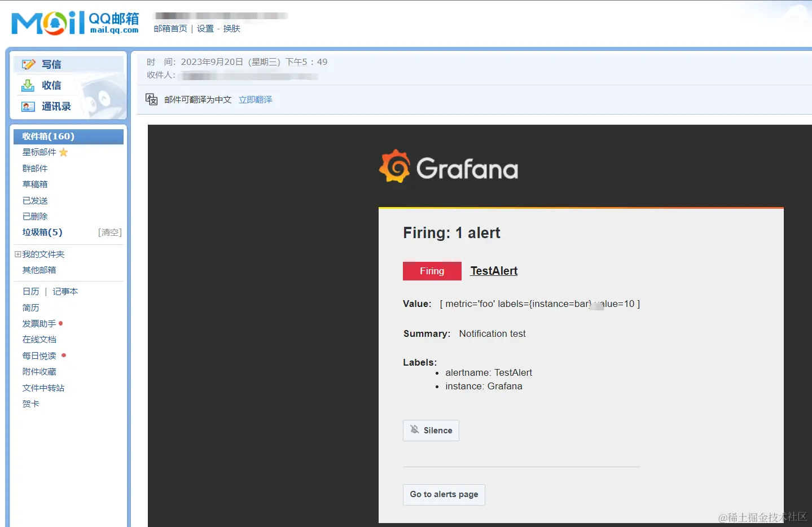Click the muted bell icon in Silence
812x527 pixels.
coord(415,429)
